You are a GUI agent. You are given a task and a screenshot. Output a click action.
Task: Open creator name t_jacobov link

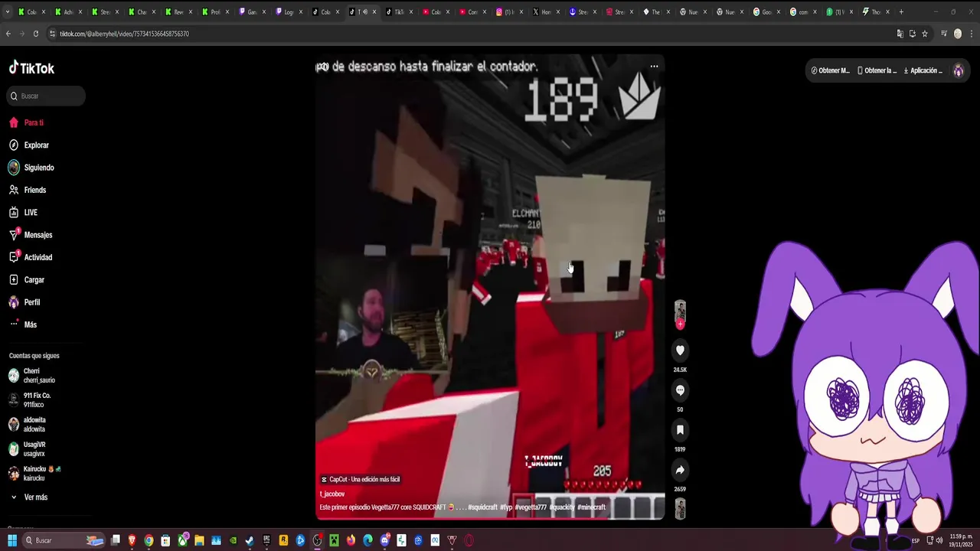[x=332, y=494]
